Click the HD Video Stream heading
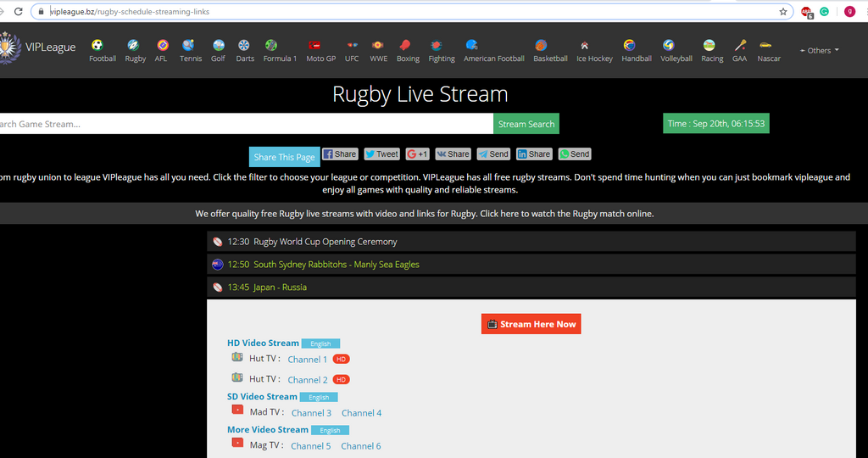This screenshot has width=868, height=458. [x=263, y=343]
